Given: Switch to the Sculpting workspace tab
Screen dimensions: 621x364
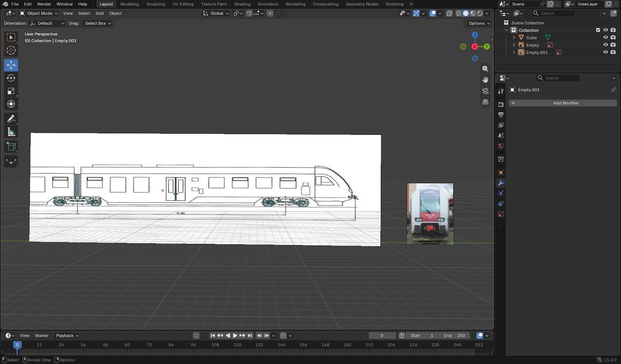Looking at the screenshot, I should tap(156, 4).
